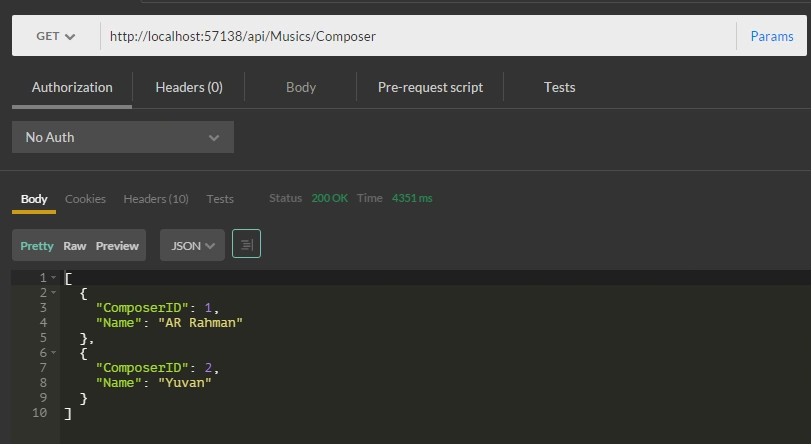Select the Pretty view mode
This screenshot has height=444, width=811.
click(x=37, y=246)
